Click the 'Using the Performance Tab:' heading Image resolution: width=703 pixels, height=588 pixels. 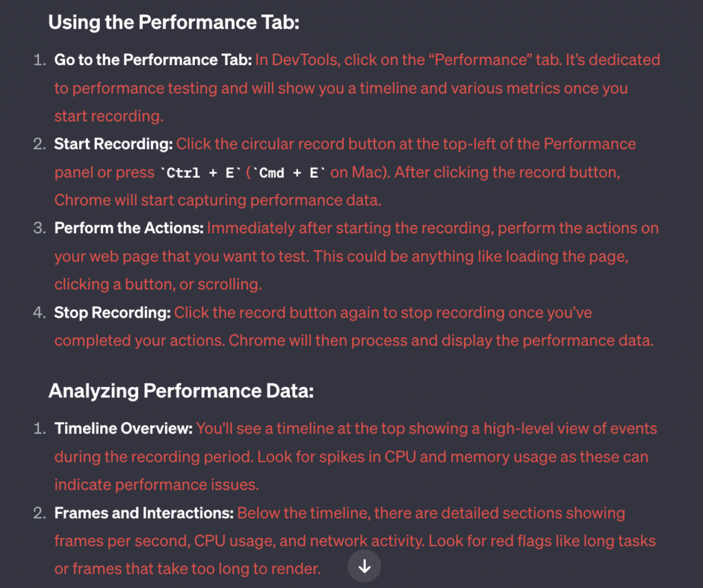click(174, 23)
